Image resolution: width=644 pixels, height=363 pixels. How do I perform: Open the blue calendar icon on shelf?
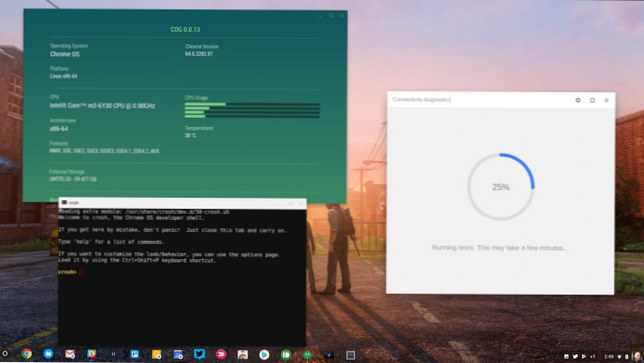tap(178, 354)
